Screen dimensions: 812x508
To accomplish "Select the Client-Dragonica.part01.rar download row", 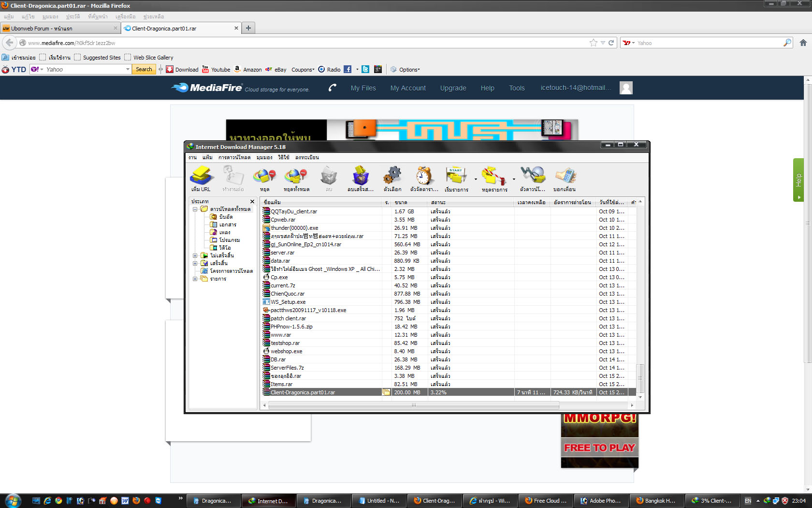I will coord(449,392).
